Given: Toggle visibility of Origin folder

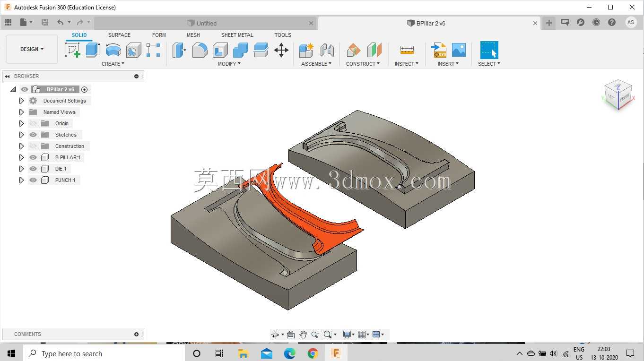Looking at the screenshot, I should click(33, 123).
